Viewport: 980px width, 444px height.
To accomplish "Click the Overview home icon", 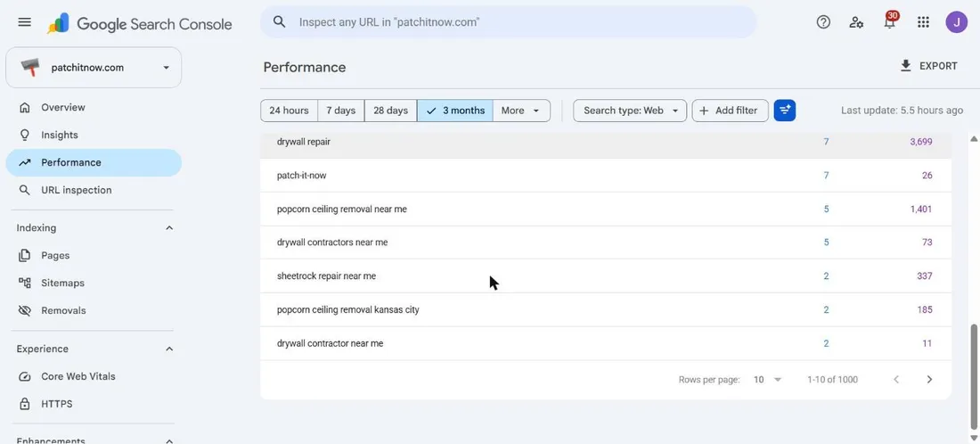I will (24, 108).
